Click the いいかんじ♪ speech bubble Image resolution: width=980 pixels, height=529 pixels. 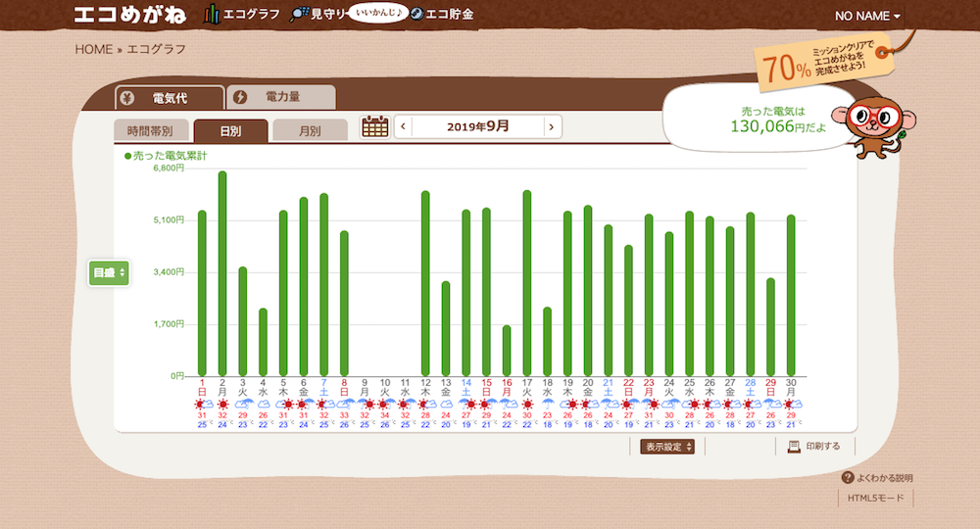tap(378, 12)
